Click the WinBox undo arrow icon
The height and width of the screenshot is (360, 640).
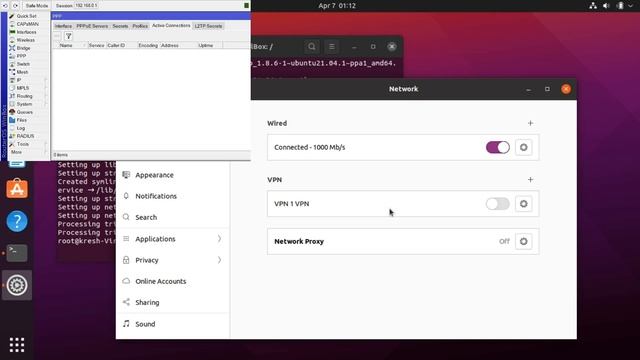(5, 6)
